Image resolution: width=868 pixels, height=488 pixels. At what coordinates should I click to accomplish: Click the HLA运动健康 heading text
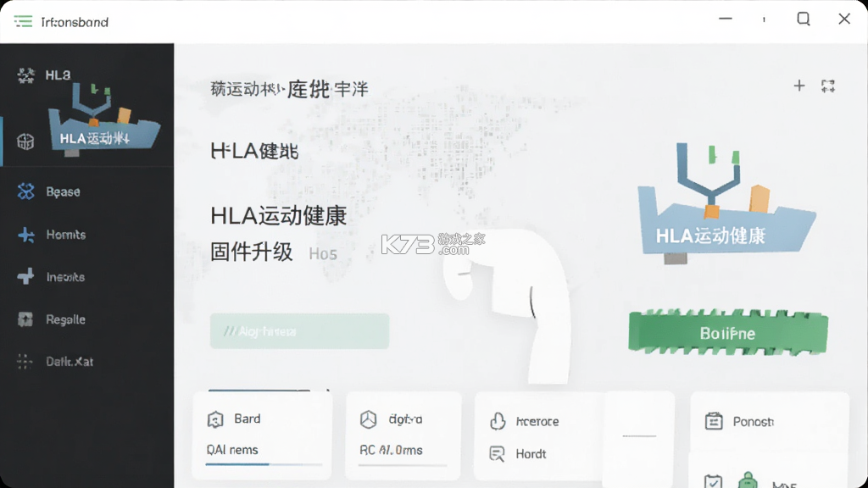[278, 216]
